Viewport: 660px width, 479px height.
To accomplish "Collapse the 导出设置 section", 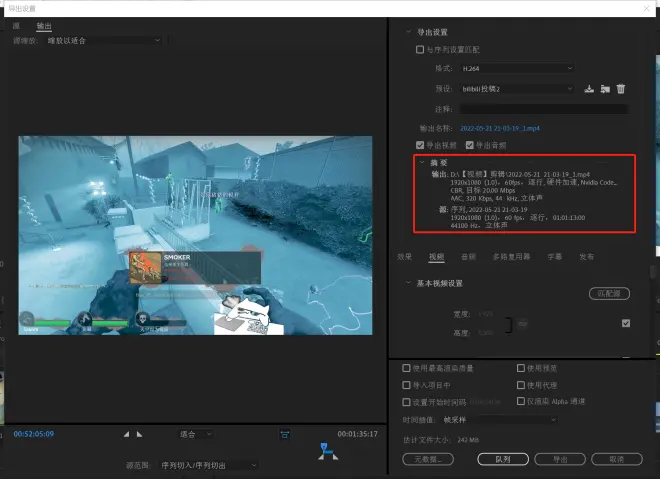I will tap(408, 32).
